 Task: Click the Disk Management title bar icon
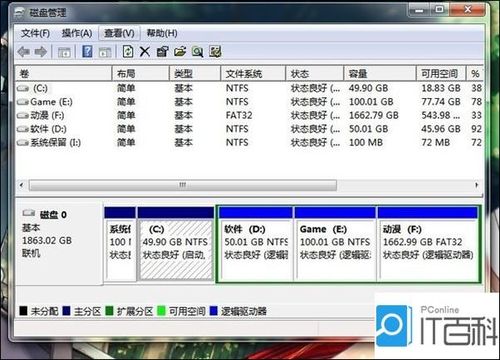[x=20, y=13]
